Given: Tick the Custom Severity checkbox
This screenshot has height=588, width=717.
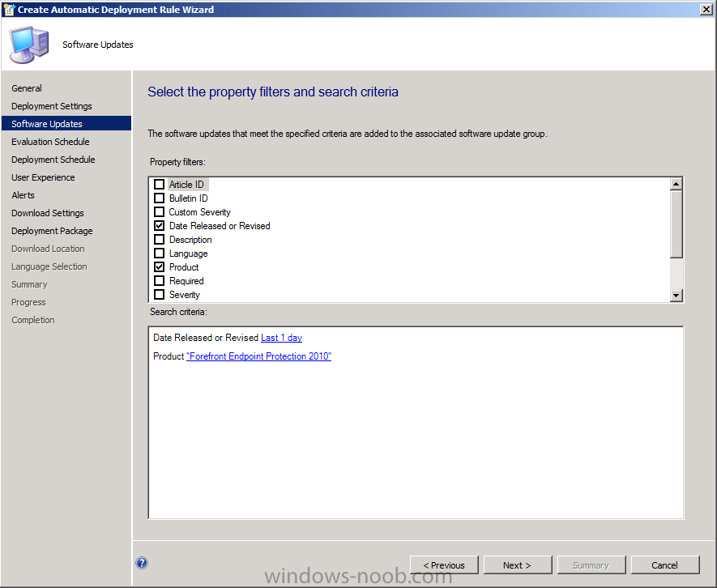Looking at the screenshot, I should (159, 211).
